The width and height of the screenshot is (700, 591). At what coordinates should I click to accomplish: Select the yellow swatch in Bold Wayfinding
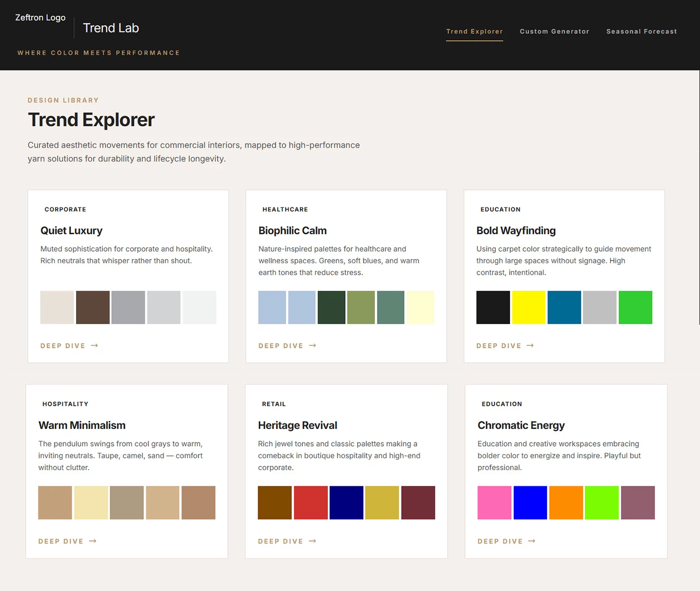528,307
